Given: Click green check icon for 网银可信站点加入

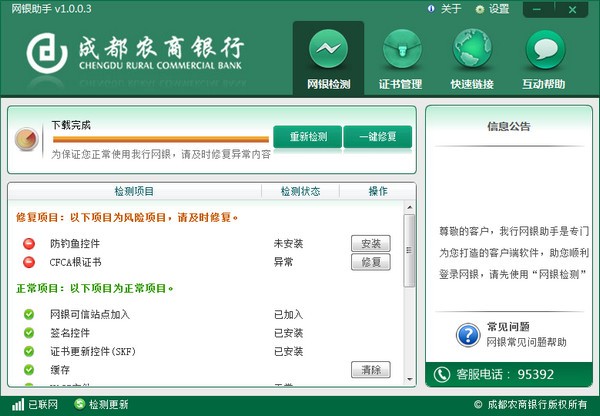Looking at the screenshot, I should tap(29, 314).
